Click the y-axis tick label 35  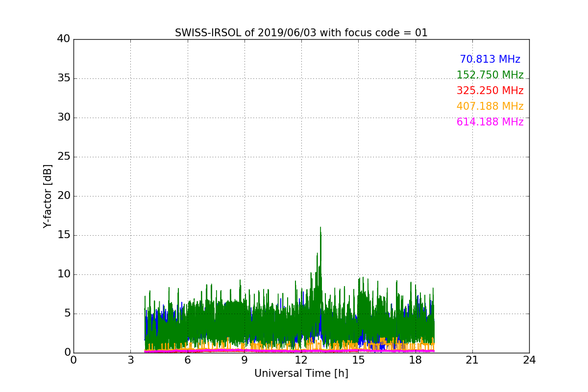click(64, 78)
